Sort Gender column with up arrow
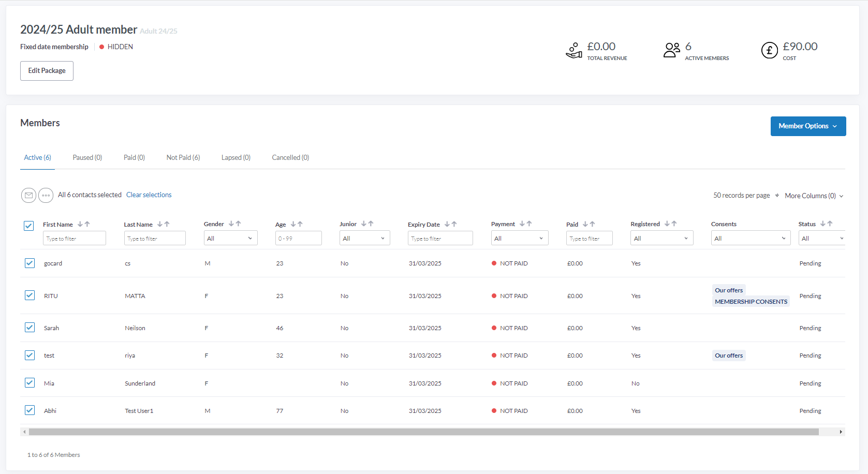Viewport: 868px width, 474px height. [239, 224]
